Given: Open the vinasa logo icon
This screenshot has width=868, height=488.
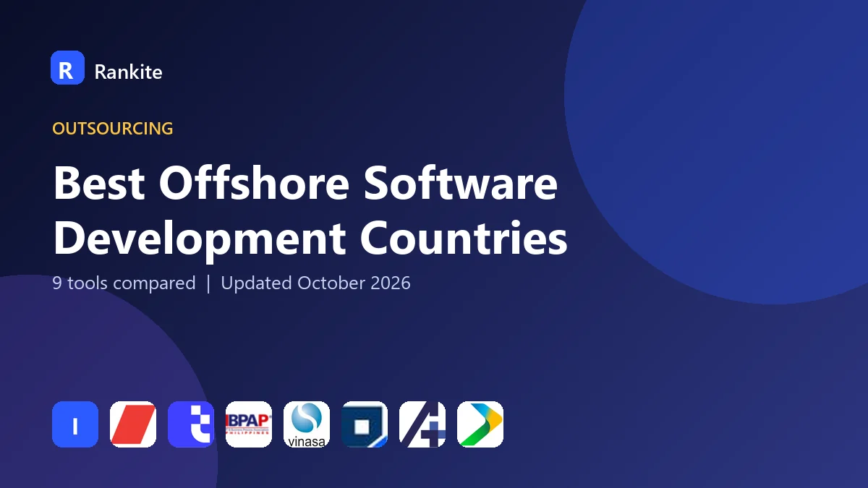Looking at the screenshot, I should (x=307, y=424).
